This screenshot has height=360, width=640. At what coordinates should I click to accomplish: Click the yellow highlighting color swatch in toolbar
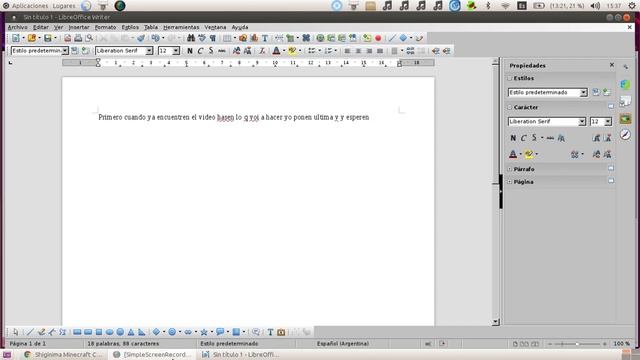coord(292,51)
